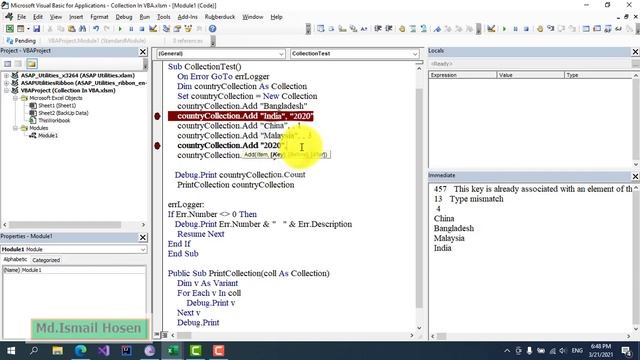This screenshot has height=360, width=640.
Task: Click the Save workbook toolbar icon
Action: point(36,29)
